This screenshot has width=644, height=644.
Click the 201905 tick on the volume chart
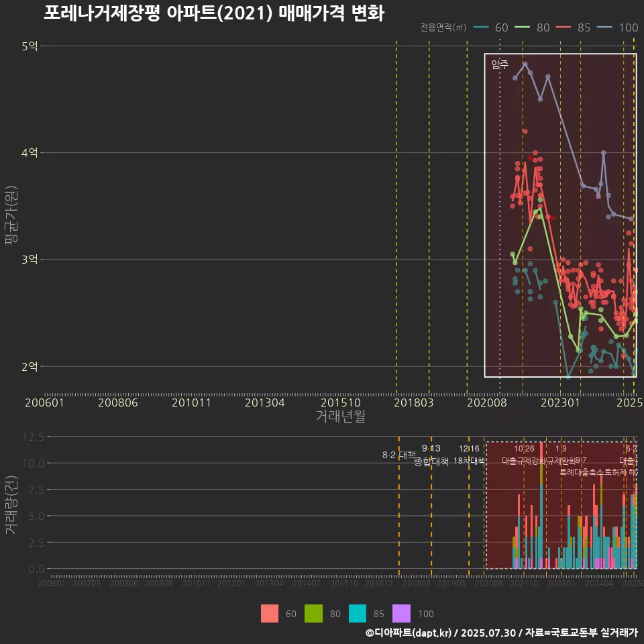(451, 583)
